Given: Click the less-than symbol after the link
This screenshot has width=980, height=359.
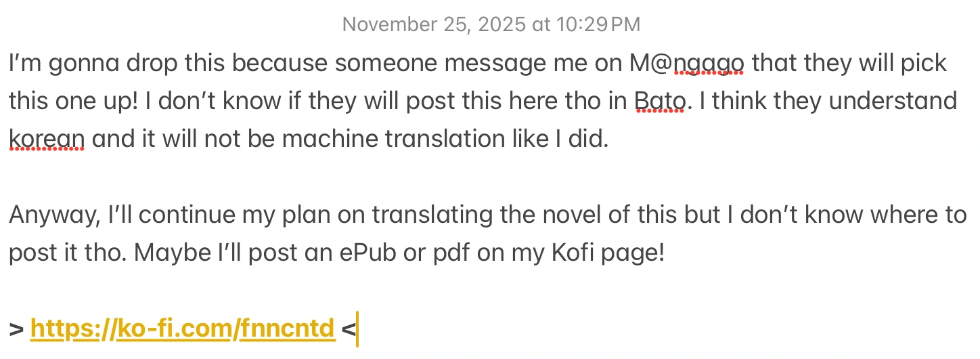Looking at the screenshot, I should pos(348,330).
